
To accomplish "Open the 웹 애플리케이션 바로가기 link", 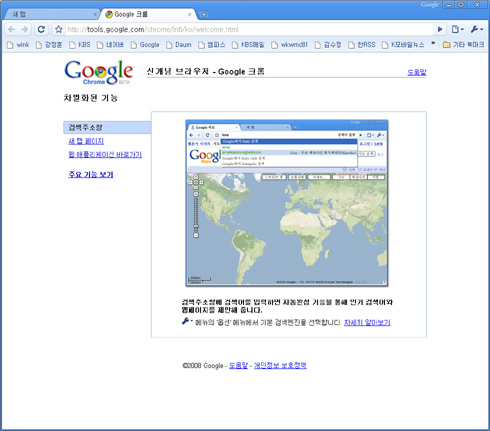I will click(x=105, y=154).
